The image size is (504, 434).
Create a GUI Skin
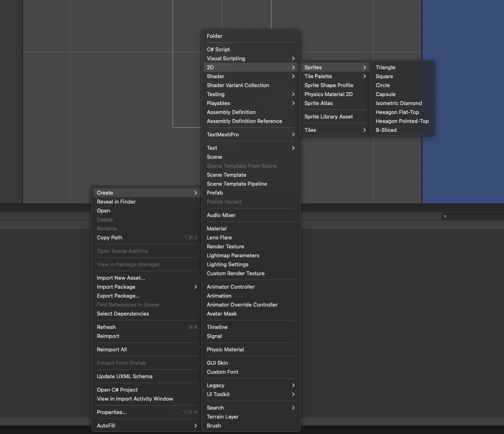[x=251, y=363]
